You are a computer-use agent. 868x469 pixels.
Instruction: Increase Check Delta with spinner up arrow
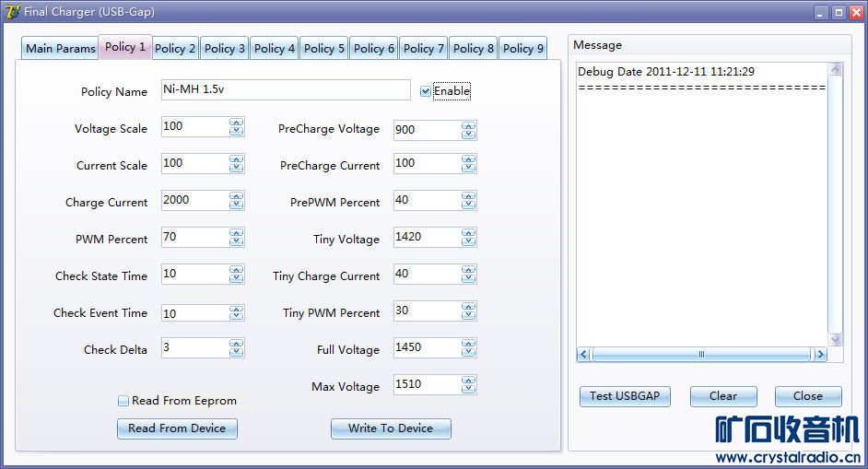237,344
